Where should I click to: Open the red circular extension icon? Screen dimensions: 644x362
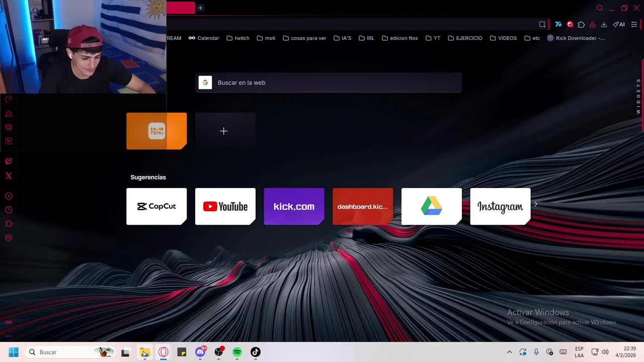(x=570, y=24)
